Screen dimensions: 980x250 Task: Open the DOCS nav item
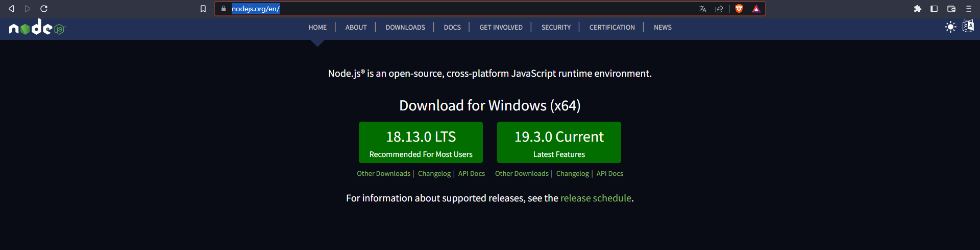[452, 28]
